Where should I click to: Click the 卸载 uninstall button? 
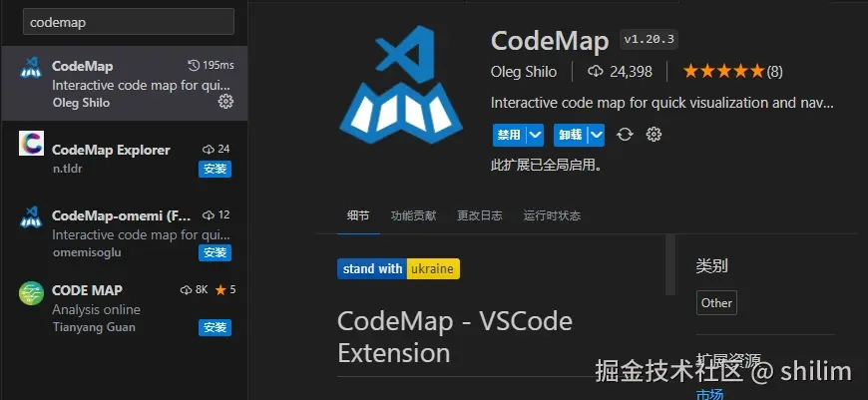(570, 135)
